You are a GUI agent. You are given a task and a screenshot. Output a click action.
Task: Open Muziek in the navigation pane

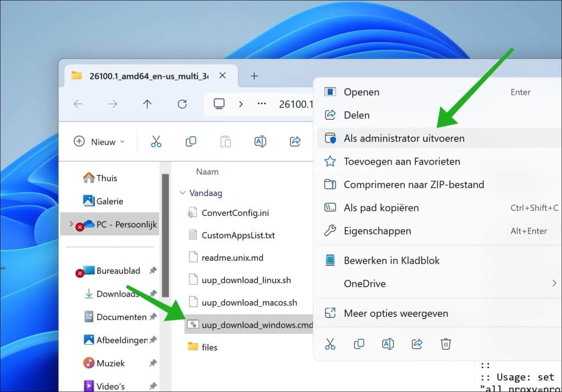[x=104, y=363]
